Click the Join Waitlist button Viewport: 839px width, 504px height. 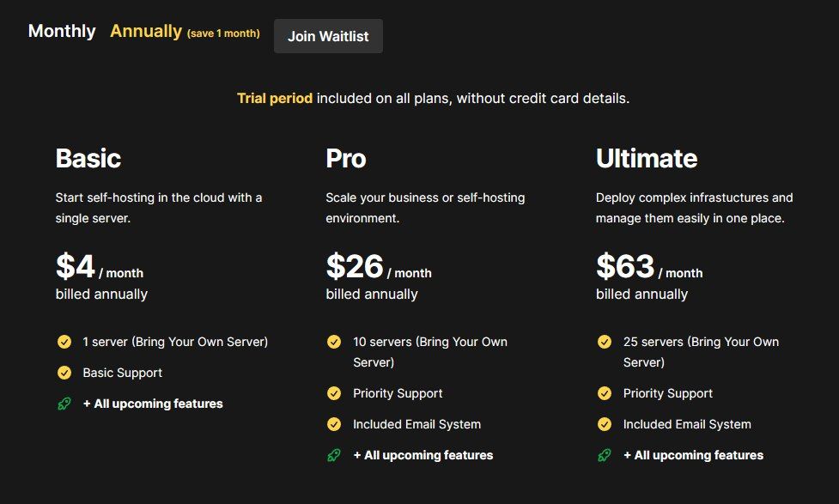click(328, 36)
